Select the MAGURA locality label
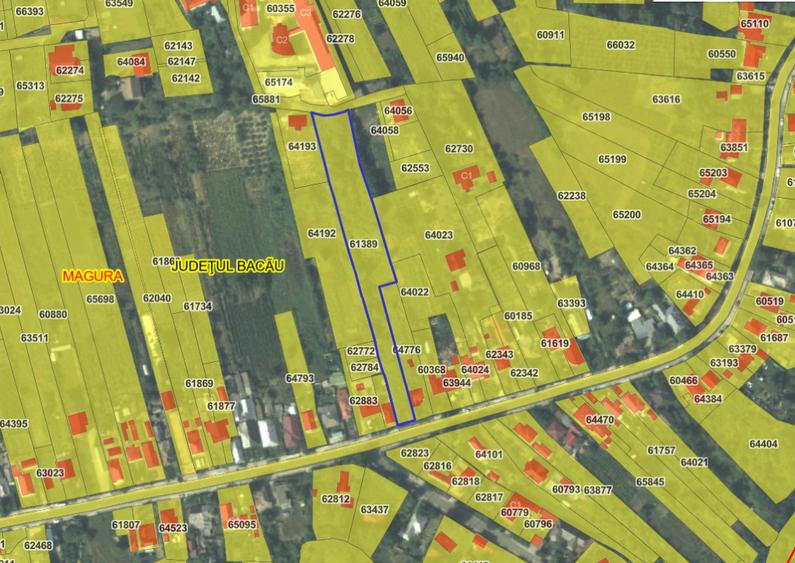Image resolution: width=795 pixels, height=563 pixels. [x=93, y=276]
